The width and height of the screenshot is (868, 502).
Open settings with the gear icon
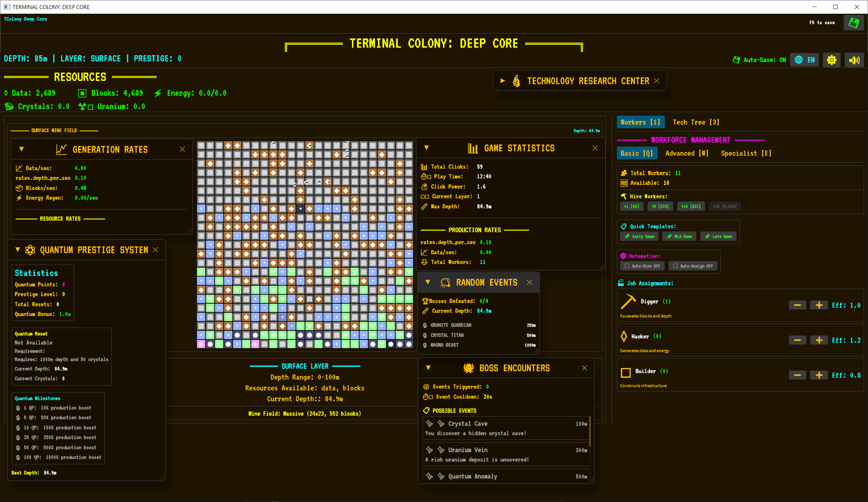[x=832, y=60]
